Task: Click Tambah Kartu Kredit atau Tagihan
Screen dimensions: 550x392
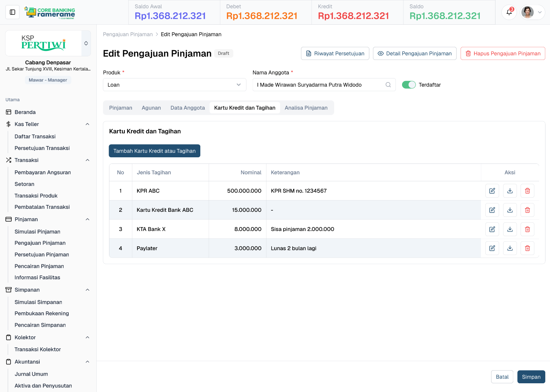Action: coord(154,151)
